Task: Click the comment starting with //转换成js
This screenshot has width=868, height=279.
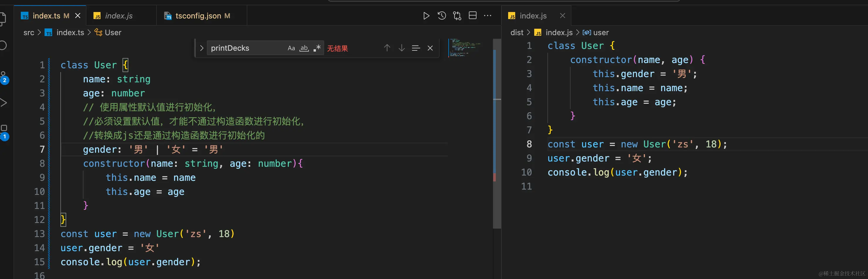Action: (x=174, y=135)
